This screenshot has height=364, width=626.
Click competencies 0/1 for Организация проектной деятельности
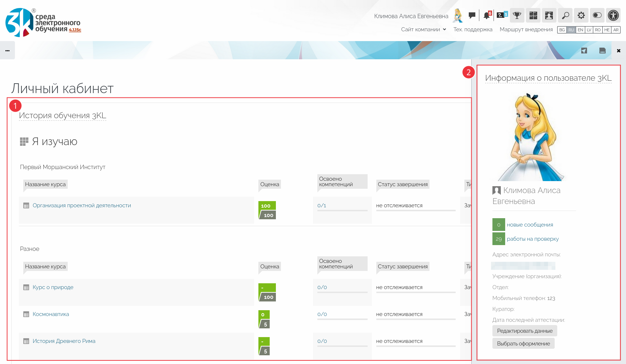click(322, 205)
